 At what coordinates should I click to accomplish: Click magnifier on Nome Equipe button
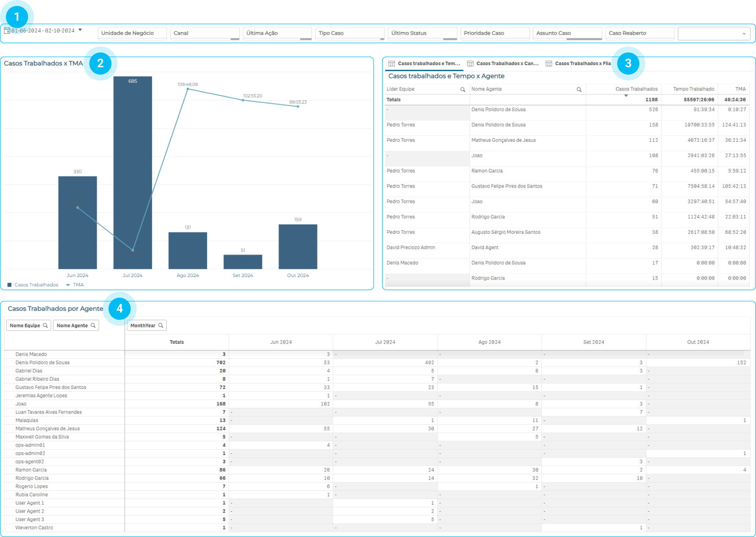pyautogui.click(x=45, y=325)
